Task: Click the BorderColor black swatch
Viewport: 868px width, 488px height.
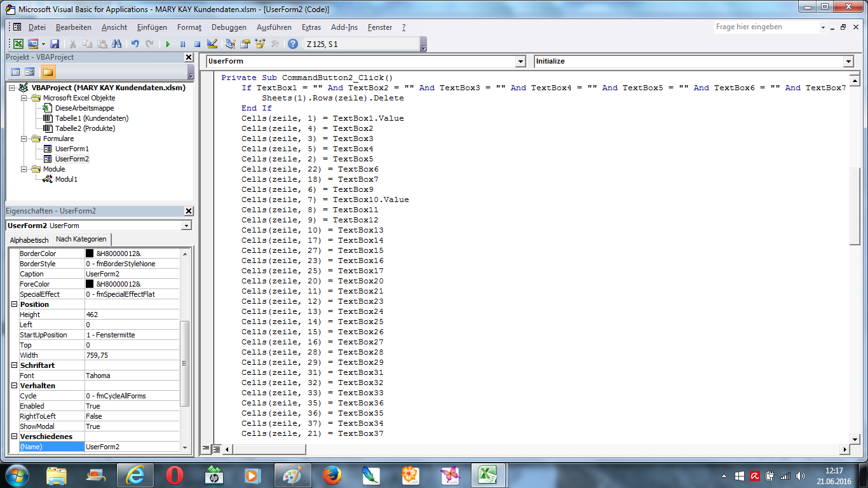Action: click(x=90, y=254)
